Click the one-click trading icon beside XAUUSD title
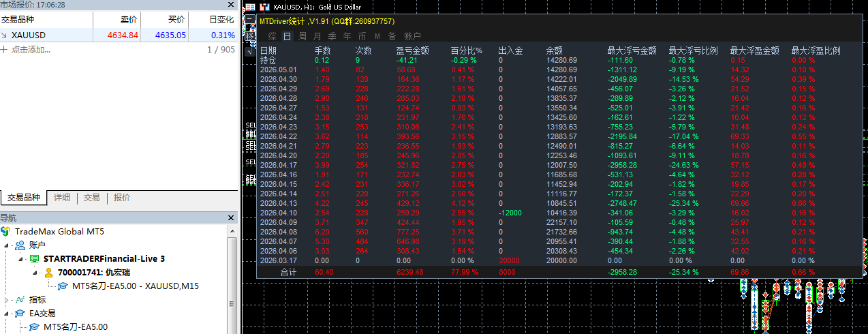This screenshot has height=334, width=868. (264, 5)
